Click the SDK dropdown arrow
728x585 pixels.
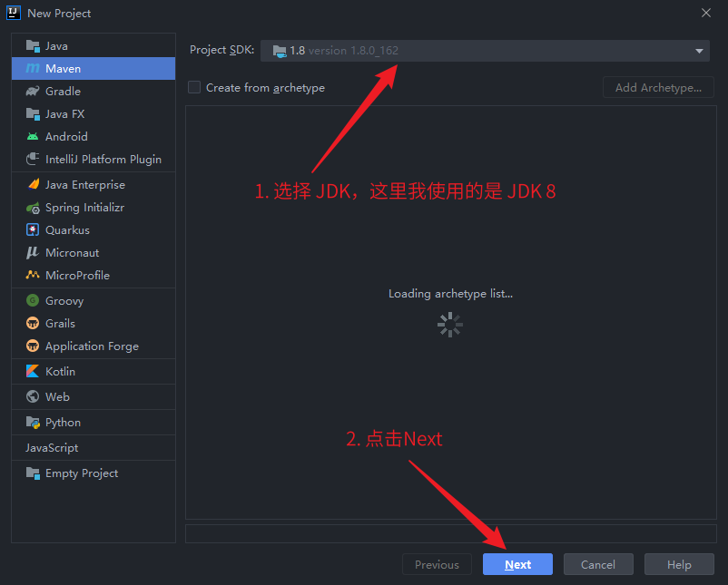(x=700, y=51)
